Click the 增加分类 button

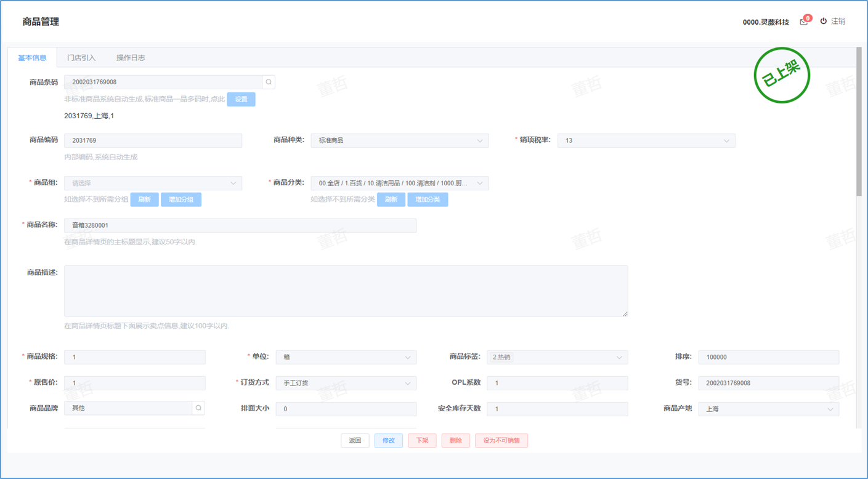click(x=428, y=199)
